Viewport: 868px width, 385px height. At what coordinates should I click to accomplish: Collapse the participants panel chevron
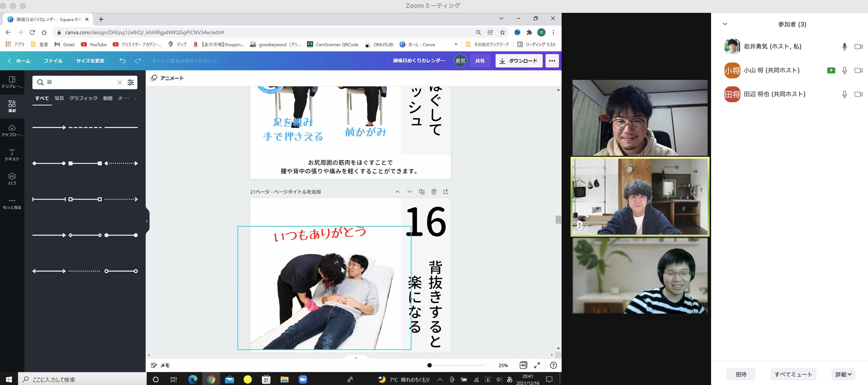click(x=725, y=24)
